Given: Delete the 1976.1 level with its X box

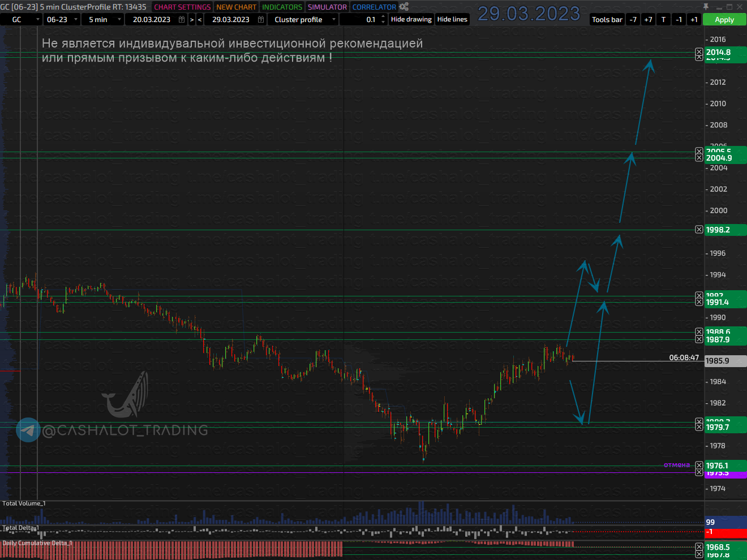Looking at the screenshot, I should (x=699, y=466).
